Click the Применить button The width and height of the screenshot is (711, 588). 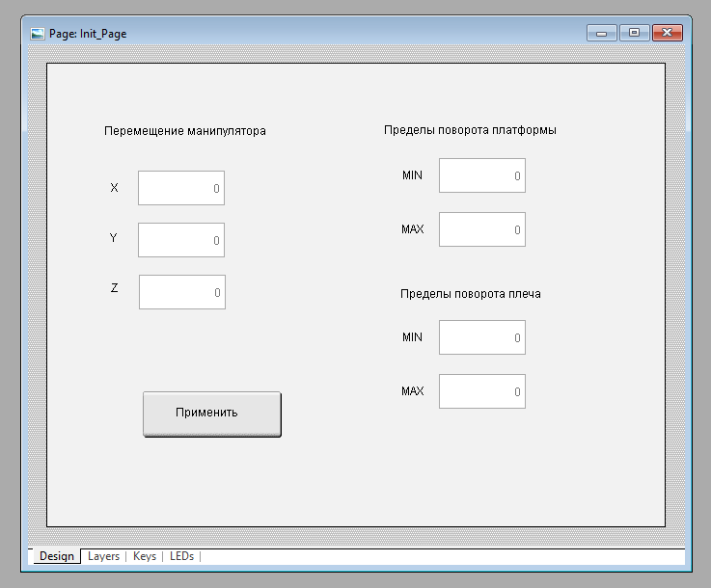click(212, 414)
